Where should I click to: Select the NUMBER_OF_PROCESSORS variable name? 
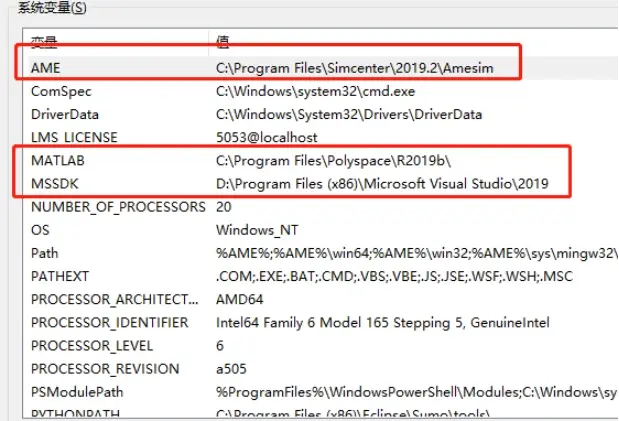tap(118, 207)
